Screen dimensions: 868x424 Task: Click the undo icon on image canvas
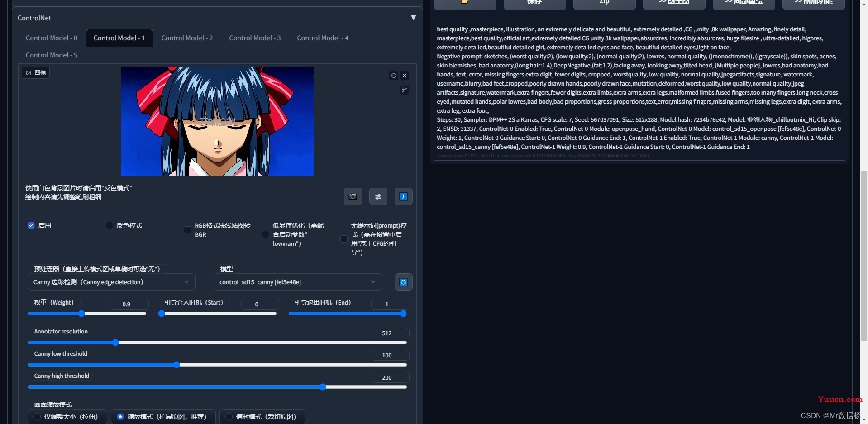(393, 76)
